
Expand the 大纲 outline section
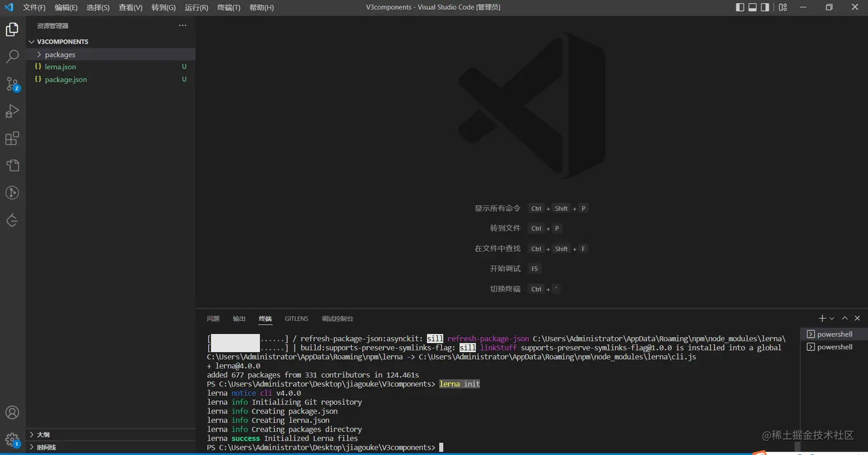[111, 435]
